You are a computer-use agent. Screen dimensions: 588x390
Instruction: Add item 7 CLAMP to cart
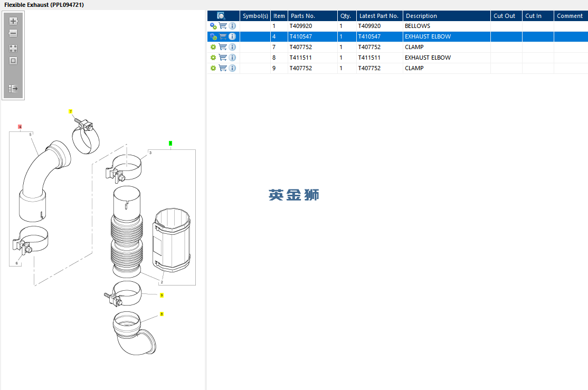(x=223, y=47)
